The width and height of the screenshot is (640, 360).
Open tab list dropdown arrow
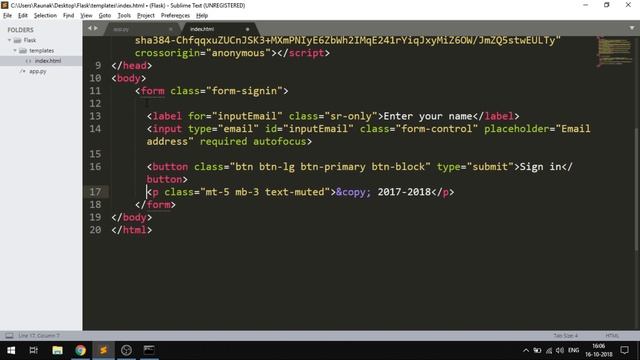tap(632, 28)
